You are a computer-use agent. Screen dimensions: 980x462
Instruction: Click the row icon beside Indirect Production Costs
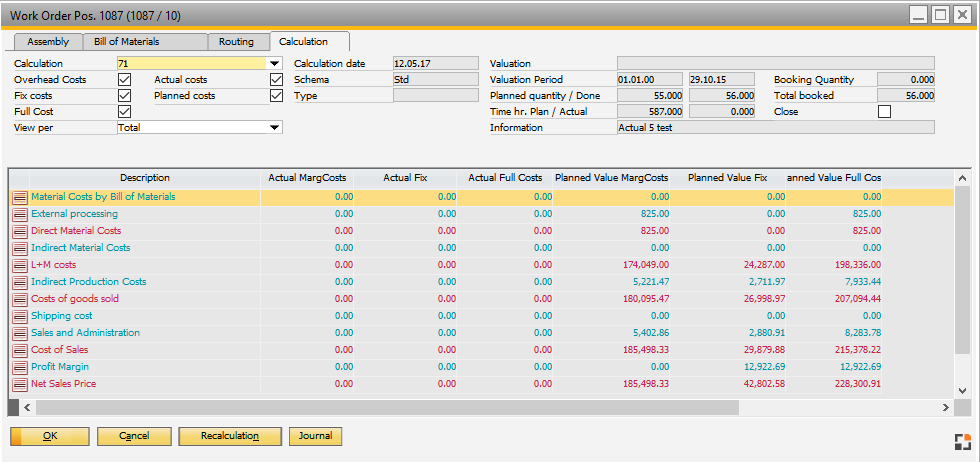(x=20, y=282)
